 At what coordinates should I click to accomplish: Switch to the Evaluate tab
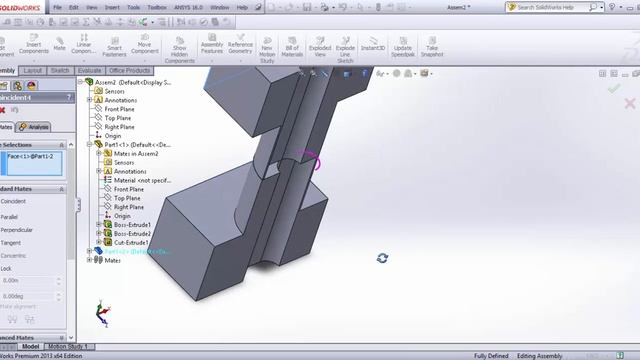point(89,71)
